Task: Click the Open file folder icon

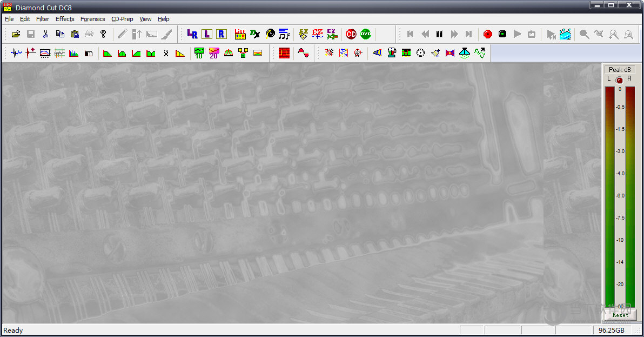Action: (x=16, y=34)
